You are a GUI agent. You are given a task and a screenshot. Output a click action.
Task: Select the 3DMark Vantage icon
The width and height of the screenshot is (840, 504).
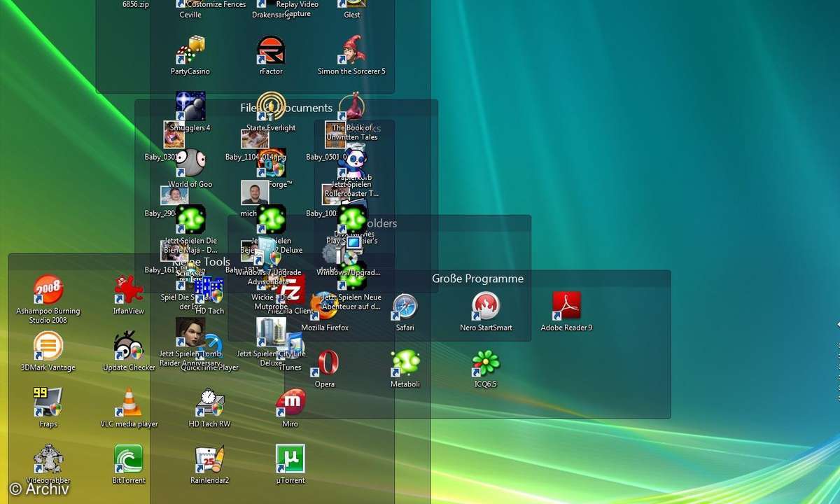(48, 346)
